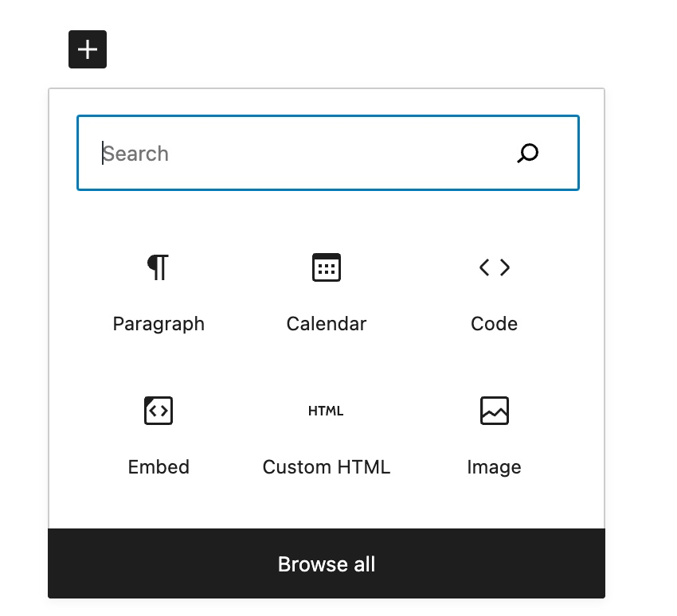
Task: Click the Embed block label
Action: click(158, 467)
